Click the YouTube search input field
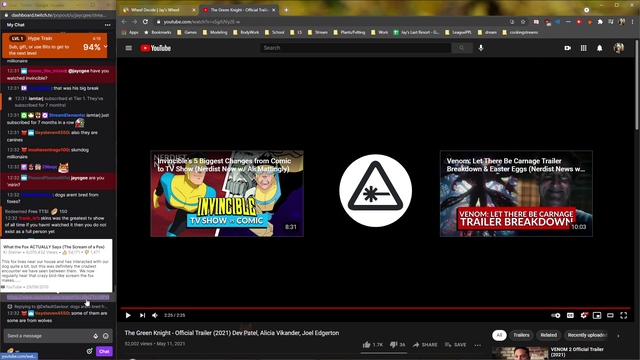640x360 pixels. [x=356, y=48]
